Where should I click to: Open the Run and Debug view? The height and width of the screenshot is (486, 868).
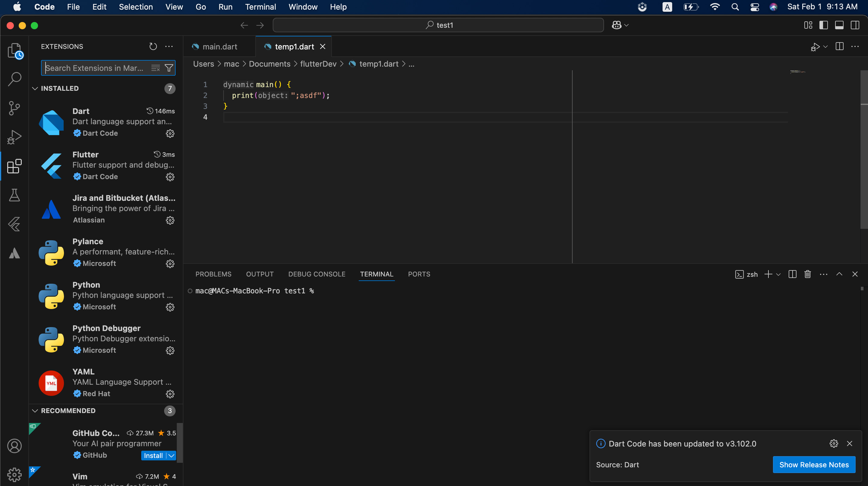tap(14, 137)
